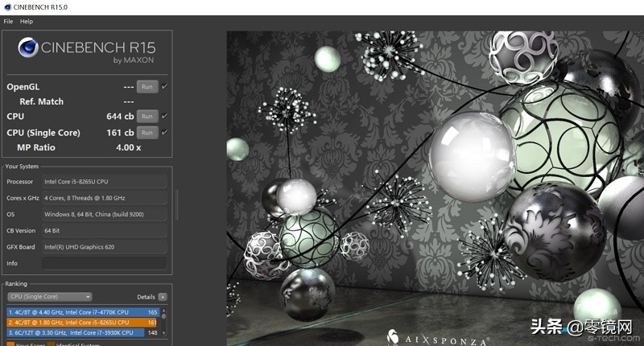The width and height of the screenshot is (644, 346).
Task: Open the File menu
Action: tap(8, 21)
